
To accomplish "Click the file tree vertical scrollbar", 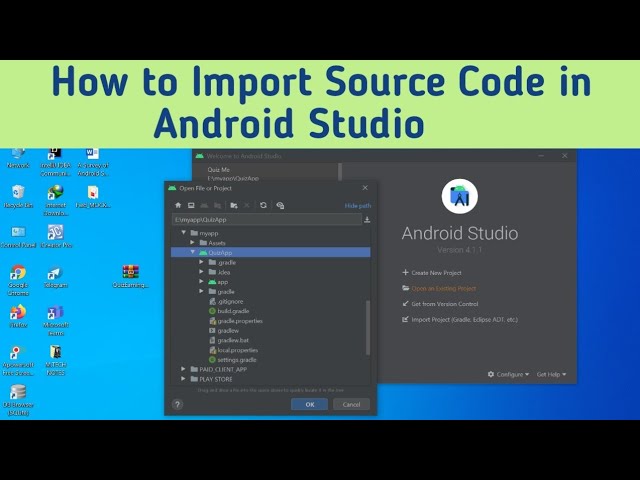I will click(x=368, y=328).
